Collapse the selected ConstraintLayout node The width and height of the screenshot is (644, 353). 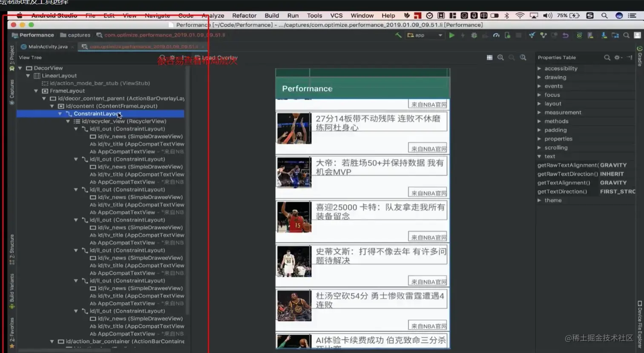click(60, 114)
